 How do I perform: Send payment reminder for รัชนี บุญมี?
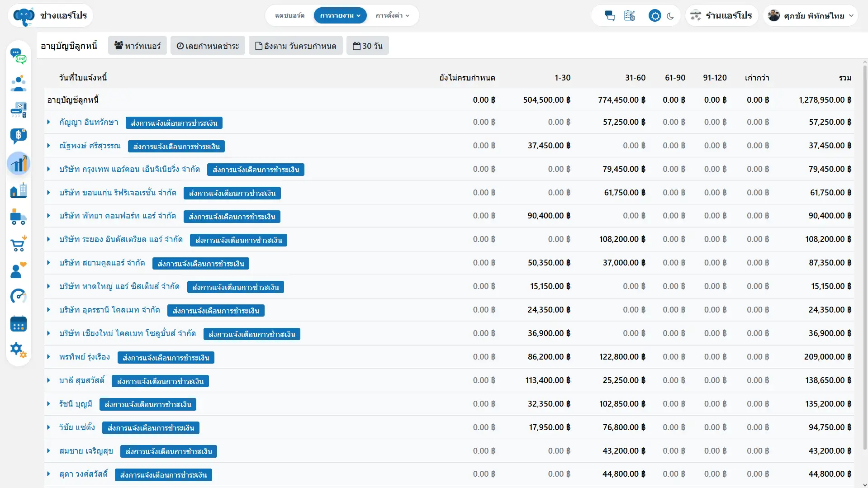(x=148, y=404)
